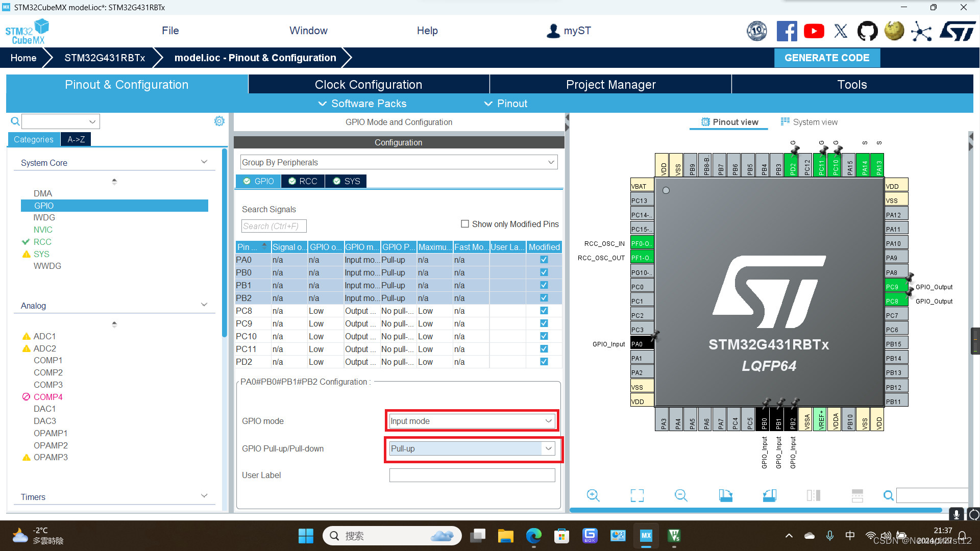The height and width of the screenshot is (551, 980).
Task: Select RCC in the System Core list
Action: pyautogui.click(x=42, y=242)
